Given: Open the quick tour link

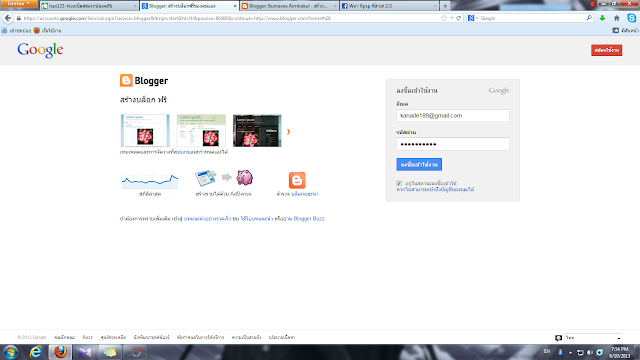Looking at the screenshot, I should [x=207, y=219].
